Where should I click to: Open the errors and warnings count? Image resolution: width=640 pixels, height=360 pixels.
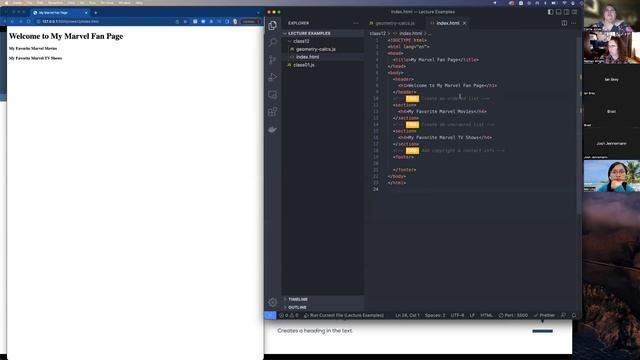289,315
